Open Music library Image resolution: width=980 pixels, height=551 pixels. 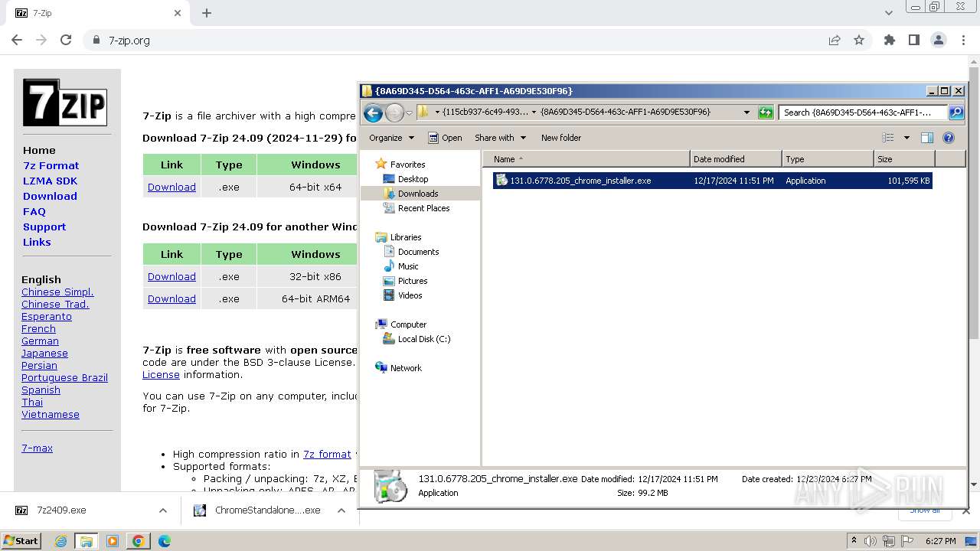(x=408, y=266)
